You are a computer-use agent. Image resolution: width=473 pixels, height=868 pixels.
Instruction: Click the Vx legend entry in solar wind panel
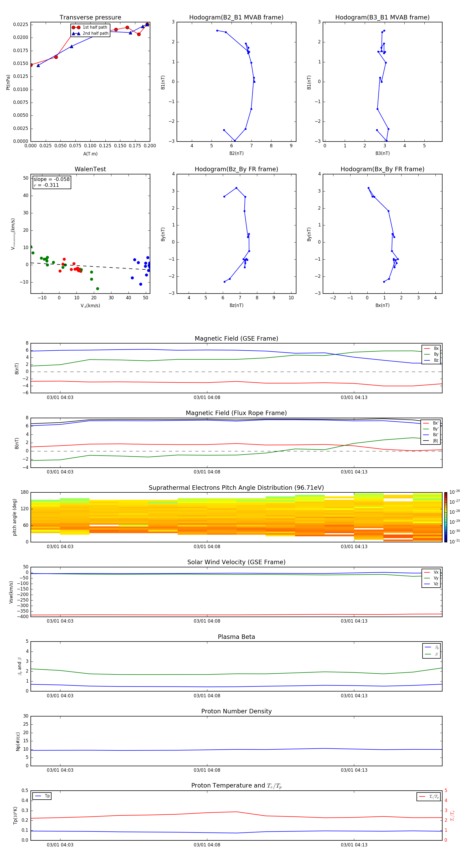pos(431,572)
